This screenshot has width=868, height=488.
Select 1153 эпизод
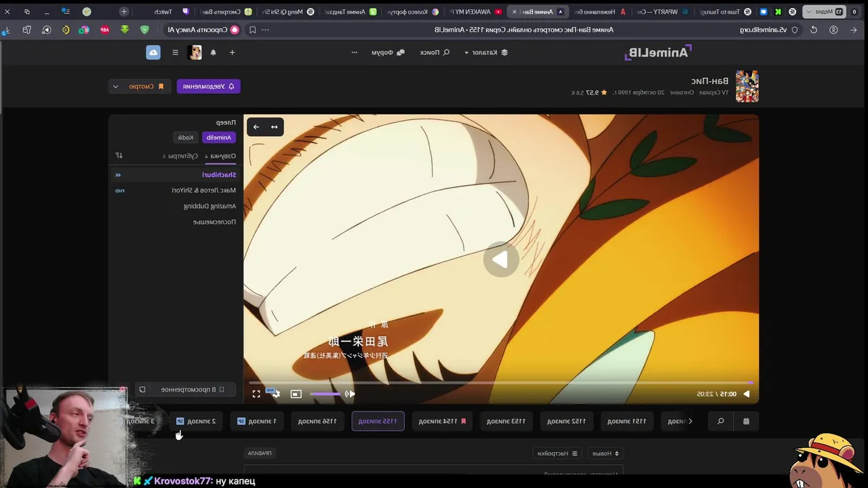506,421
